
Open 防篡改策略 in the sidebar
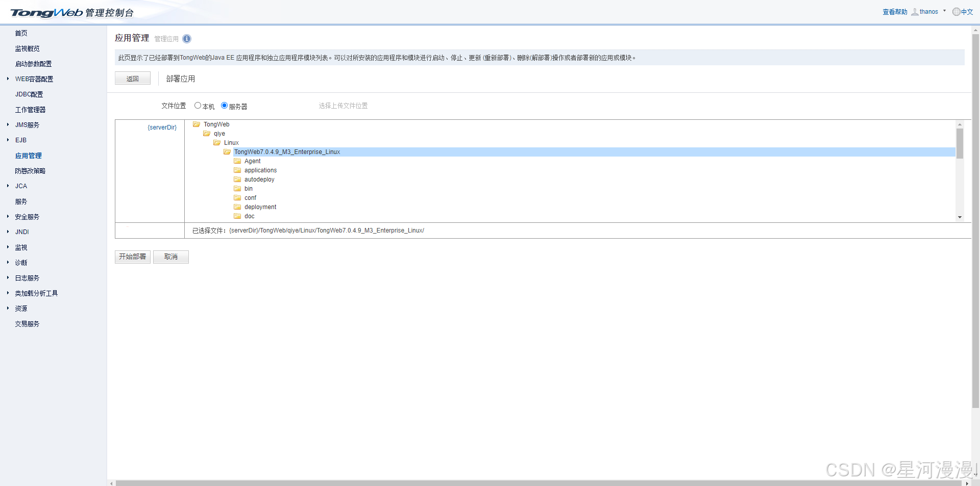[x=31, y=171]
